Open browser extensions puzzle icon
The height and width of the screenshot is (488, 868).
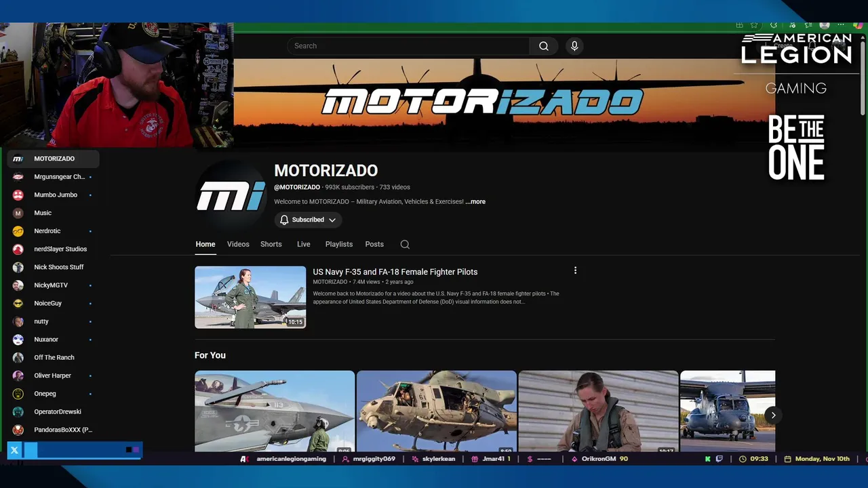click(774, 25)
